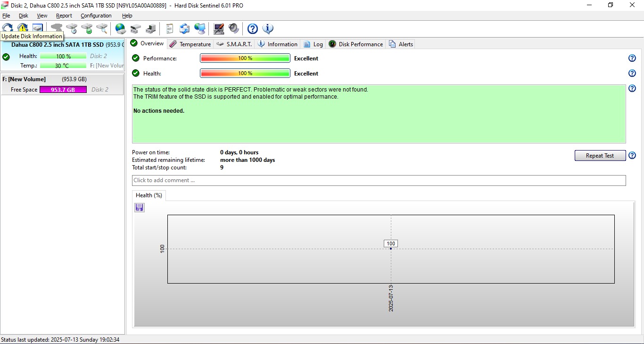Screen dimensions: 644x344
Task: Click the sidebar Health 100 % green bar
Action: (x=63, y=56)
